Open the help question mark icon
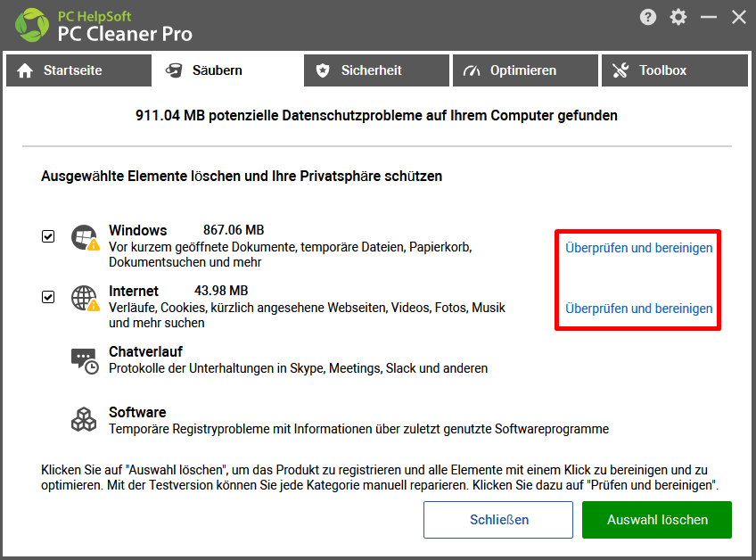 point(648,17)
